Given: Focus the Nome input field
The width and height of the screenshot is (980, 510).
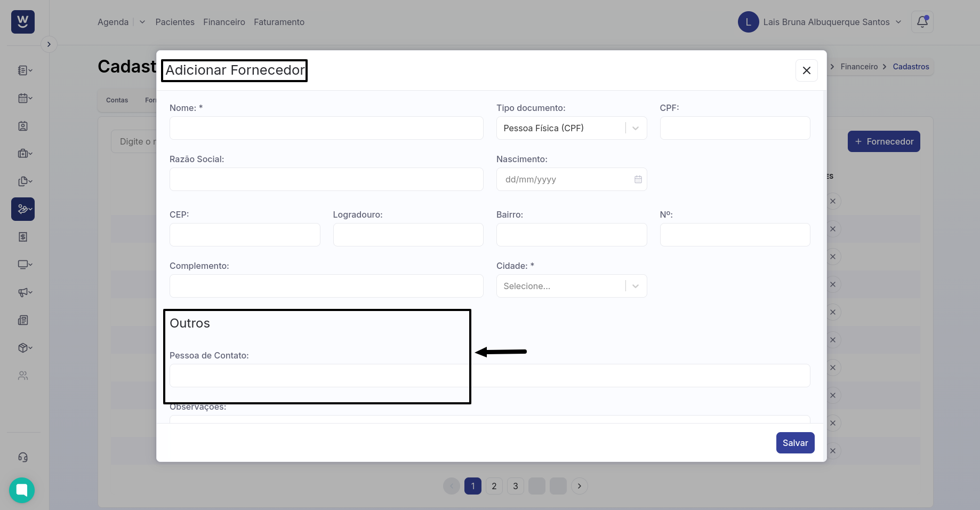Looking at the screenshot, I should [326, 128].
